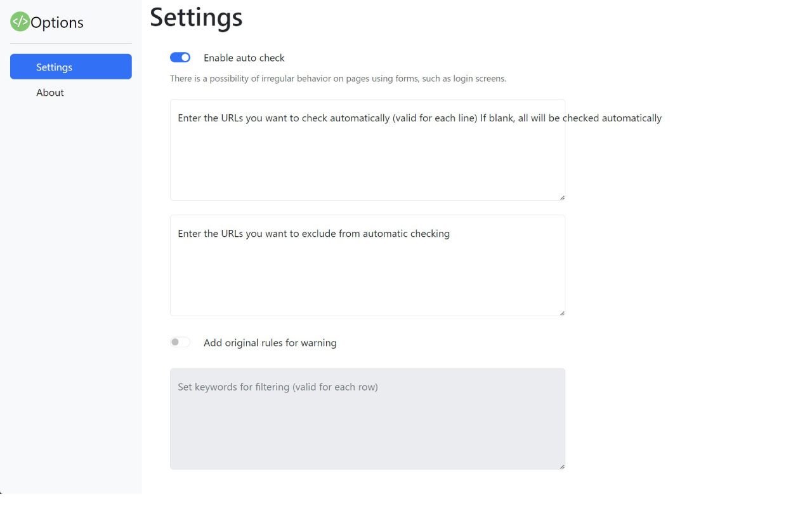Click the auto check warning note text
The height and width of the screenshot is (508, 812).
pos(338,78)
